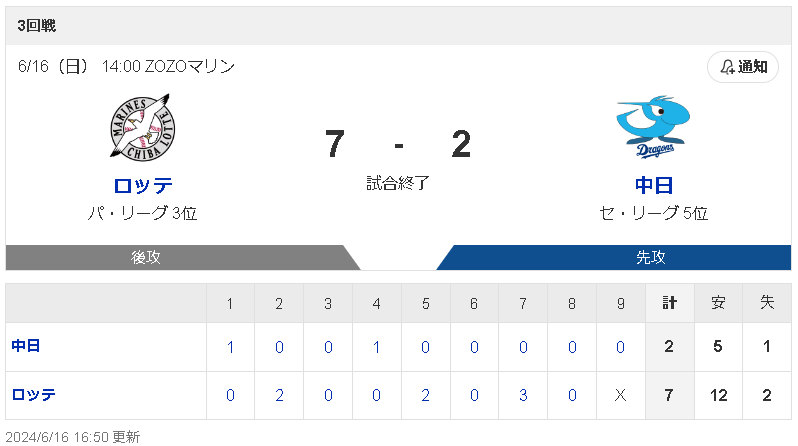Click ロッテ 5th inning score of 2

click(x=425, y=396)
